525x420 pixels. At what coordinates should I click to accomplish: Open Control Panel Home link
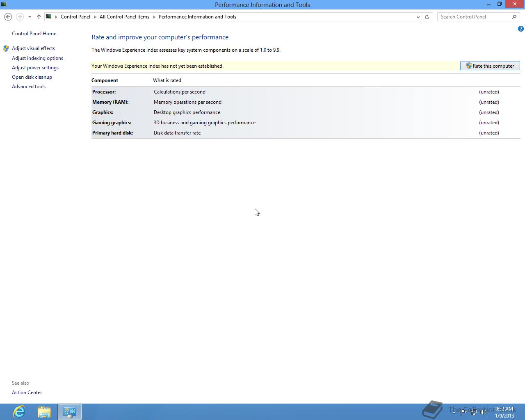(x=34, y=34)
